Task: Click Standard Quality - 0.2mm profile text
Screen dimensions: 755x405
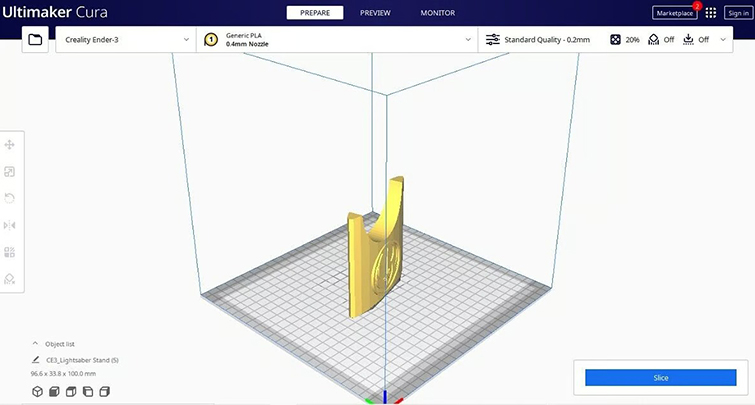Action: (x=547, y=39)
